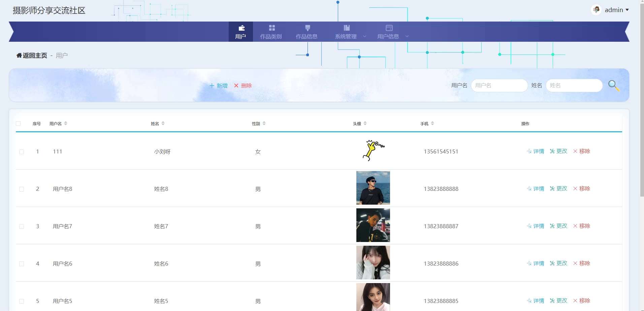Check the row checkbox for user 111
Screen dimensions: 644x311
[22, 152]
